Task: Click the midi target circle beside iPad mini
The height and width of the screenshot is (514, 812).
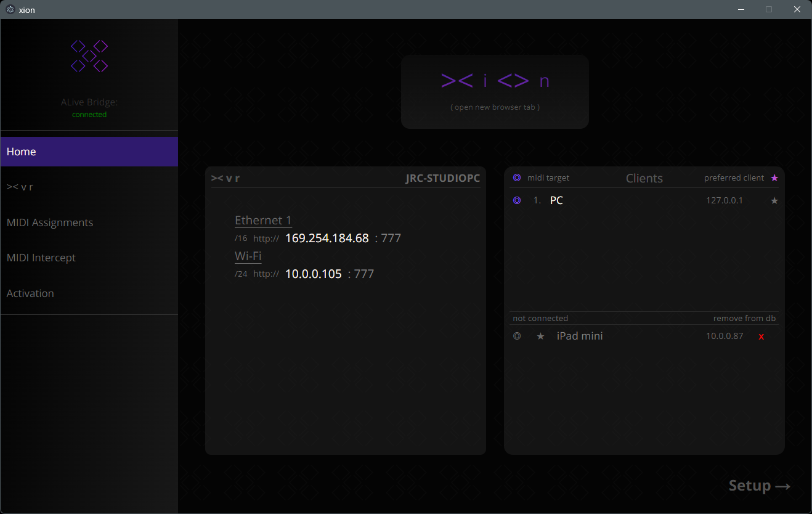Action: coord(517,336)
